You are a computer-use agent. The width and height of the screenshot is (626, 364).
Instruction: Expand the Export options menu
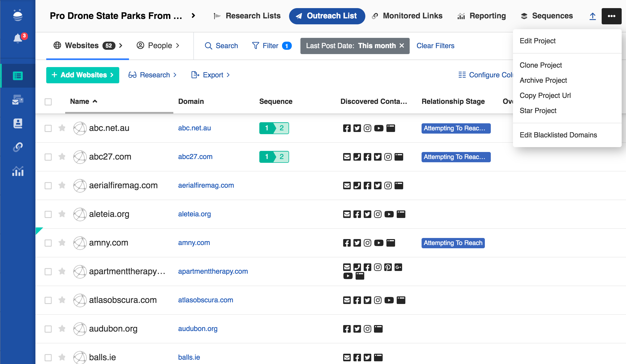(x=211, y=75)
